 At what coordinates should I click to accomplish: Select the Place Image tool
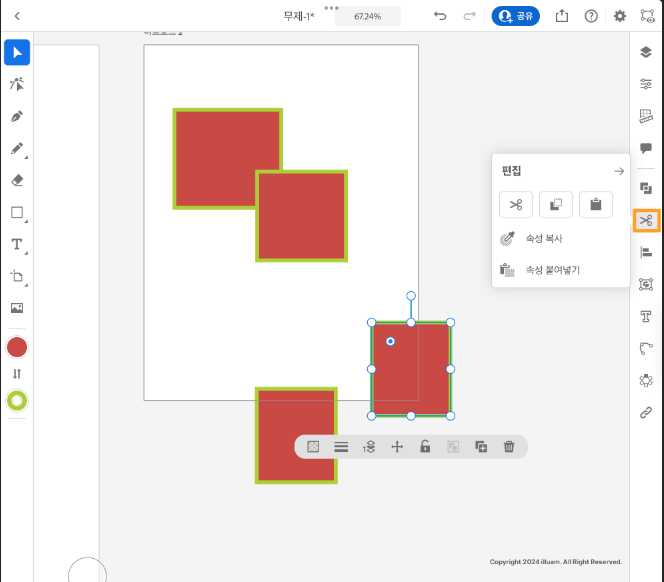(x=17, y=308)
